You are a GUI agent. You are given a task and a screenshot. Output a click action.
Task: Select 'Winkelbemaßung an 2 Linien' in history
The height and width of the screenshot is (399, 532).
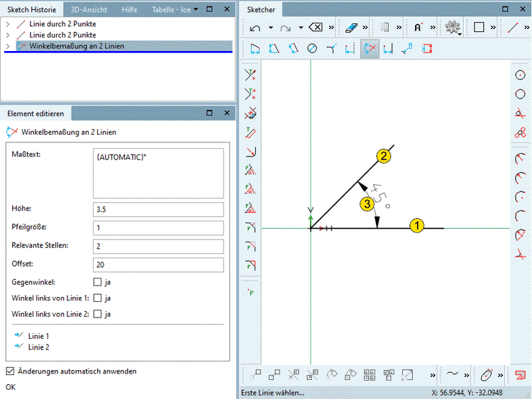[77, 46]
